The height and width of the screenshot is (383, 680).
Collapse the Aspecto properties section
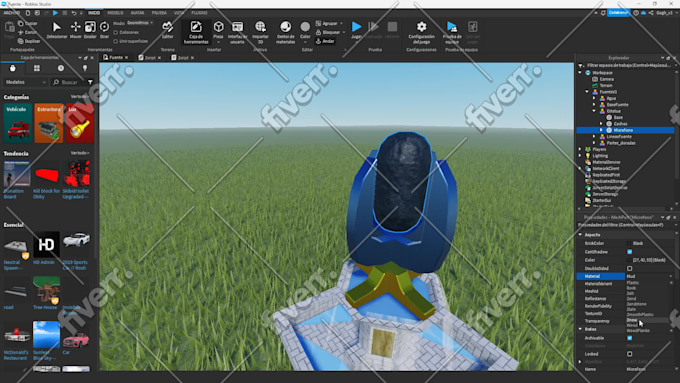tap(580, 235)
